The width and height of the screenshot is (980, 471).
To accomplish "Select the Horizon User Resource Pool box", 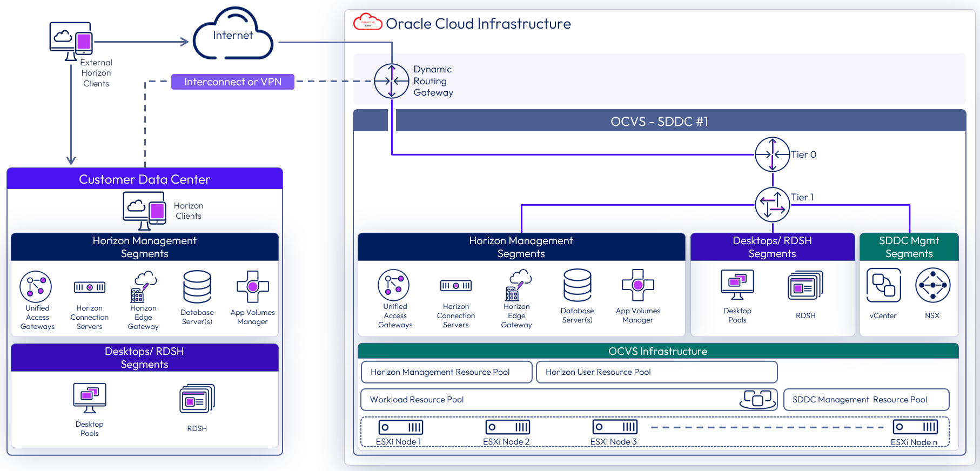I will [656, 372].
